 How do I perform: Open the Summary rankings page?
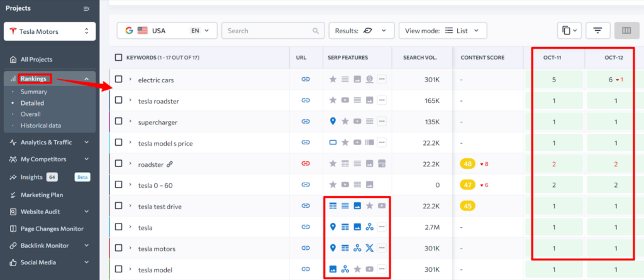tap(34, 92)
